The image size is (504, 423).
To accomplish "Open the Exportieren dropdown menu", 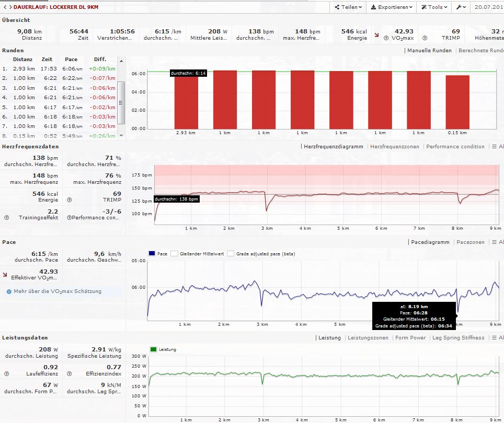I will click(x=391, y=7).
